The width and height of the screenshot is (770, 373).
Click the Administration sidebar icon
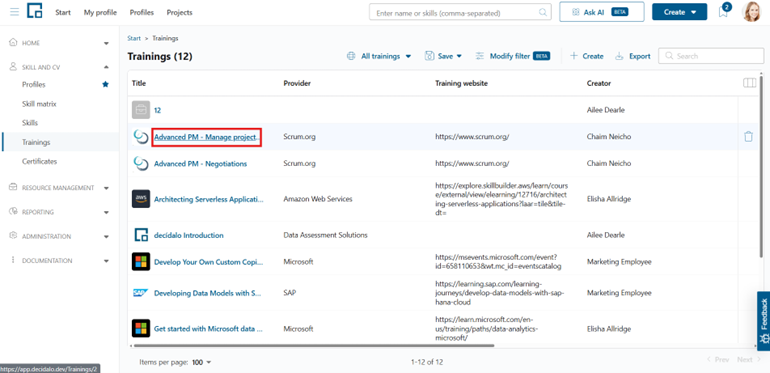(x=14, y=236)
